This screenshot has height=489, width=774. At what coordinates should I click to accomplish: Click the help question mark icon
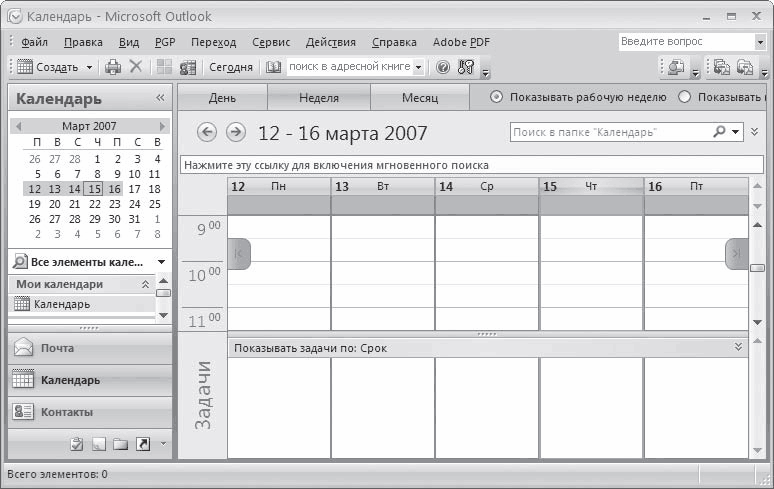click(443, 67)
